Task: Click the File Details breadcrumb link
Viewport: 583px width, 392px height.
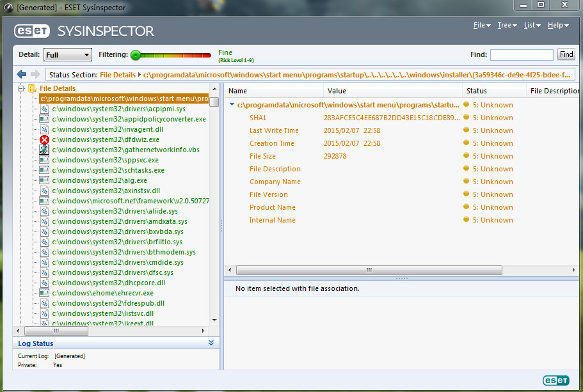Action: [x=118, y=75]
